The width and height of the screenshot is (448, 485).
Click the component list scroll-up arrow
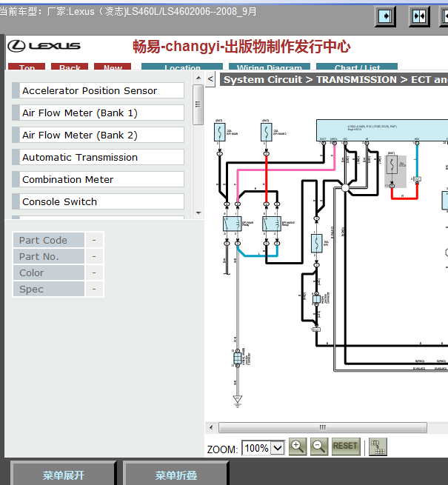(198, 78)
